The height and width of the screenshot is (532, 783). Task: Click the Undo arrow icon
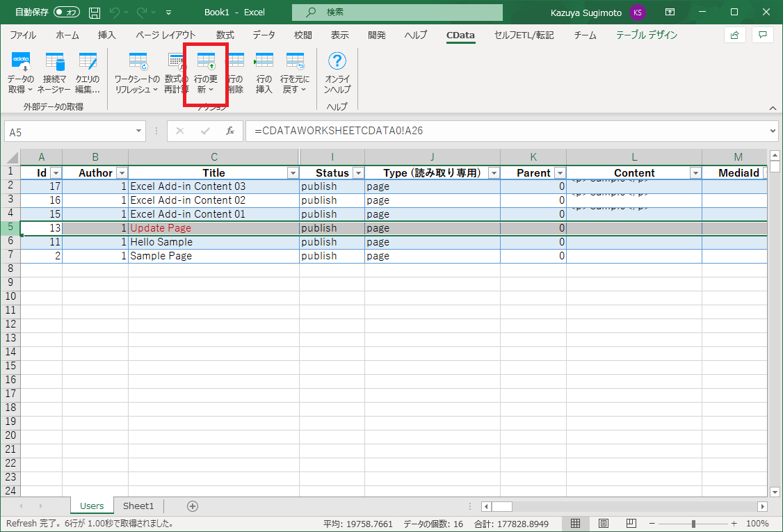(x=115, y=13)
